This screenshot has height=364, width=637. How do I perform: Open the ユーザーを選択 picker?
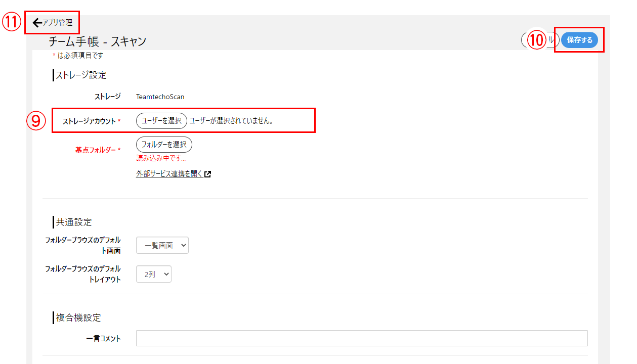pos(161,121)
